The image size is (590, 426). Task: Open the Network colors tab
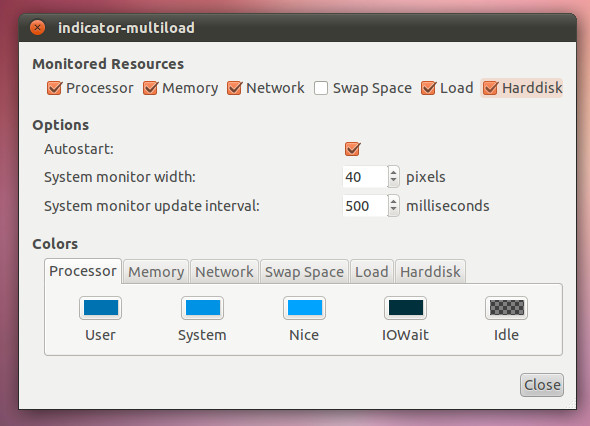click(224, 272)
